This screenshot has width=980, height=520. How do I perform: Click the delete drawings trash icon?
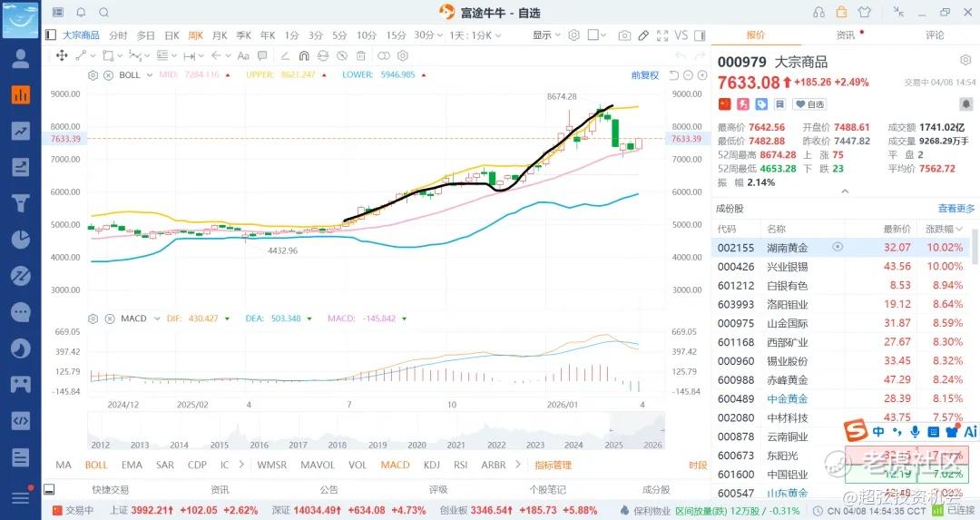360,55
